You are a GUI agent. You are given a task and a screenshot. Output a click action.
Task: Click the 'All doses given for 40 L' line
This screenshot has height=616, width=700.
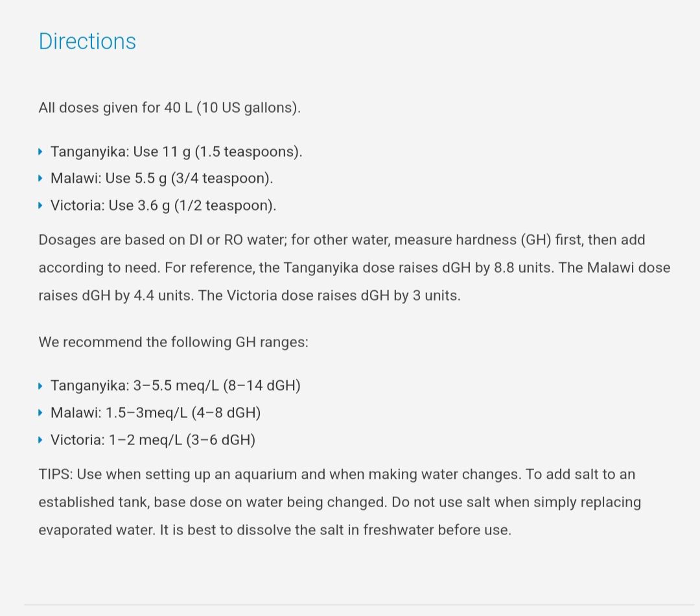coord(169,108)
